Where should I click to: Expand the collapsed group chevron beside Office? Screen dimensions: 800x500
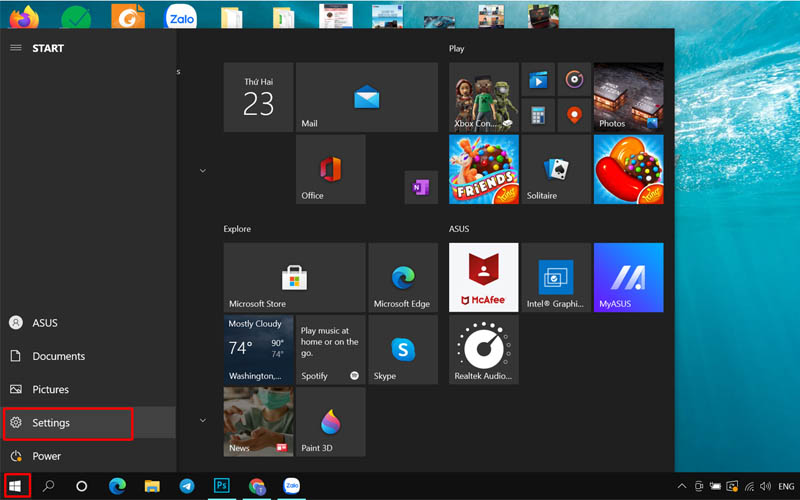pos(203,171)
